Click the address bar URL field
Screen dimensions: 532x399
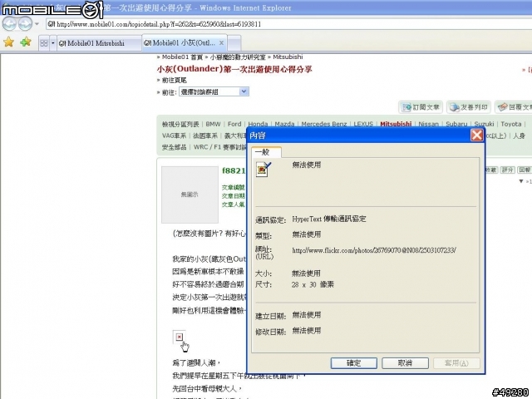coord(288,24)
